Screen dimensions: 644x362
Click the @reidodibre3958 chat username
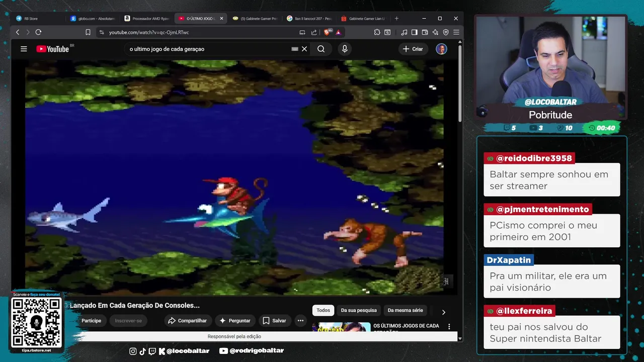(x=534, y=158)
